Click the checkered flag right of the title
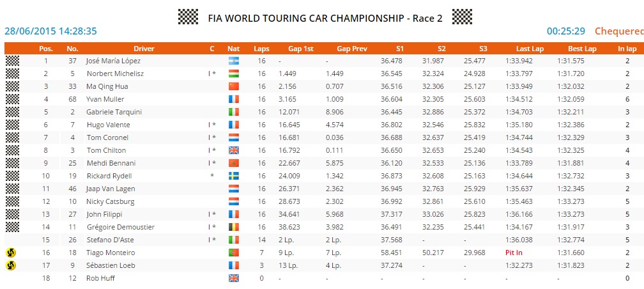 [x=462, y=17]
